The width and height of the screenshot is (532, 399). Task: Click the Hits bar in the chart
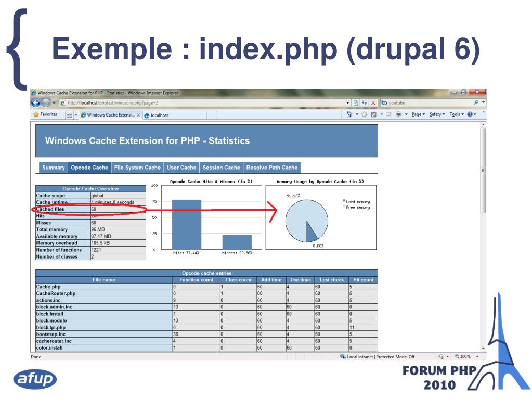click(187, 224)
